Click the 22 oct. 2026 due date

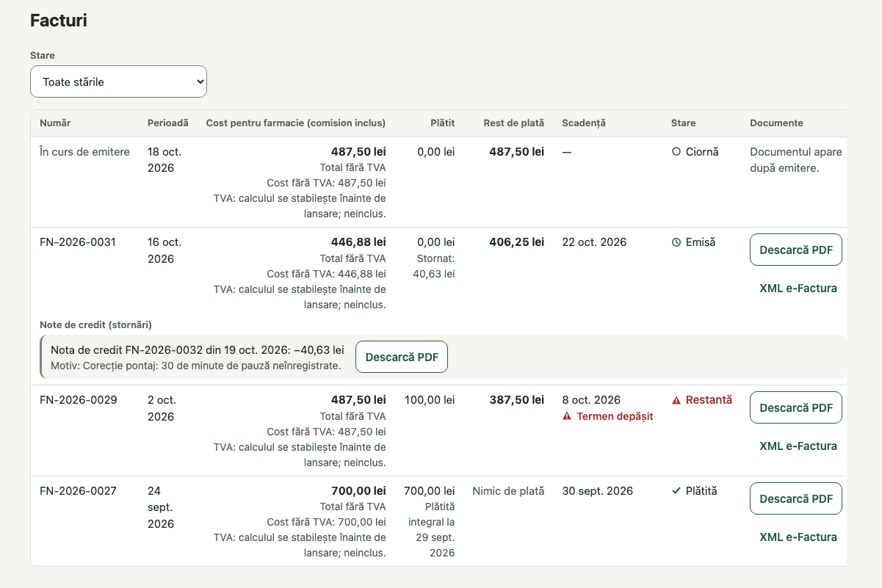click(594, 242)
